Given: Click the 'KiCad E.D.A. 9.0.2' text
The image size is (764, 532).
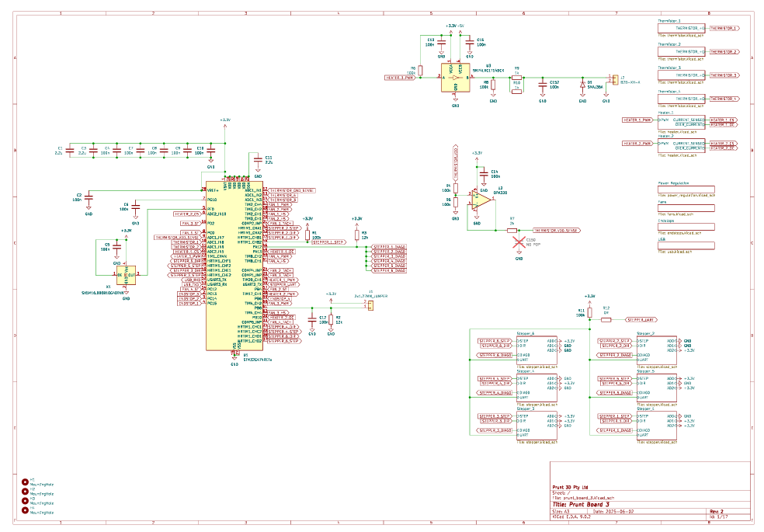Looking at the screenshot, I should click(x=571, y=516).
